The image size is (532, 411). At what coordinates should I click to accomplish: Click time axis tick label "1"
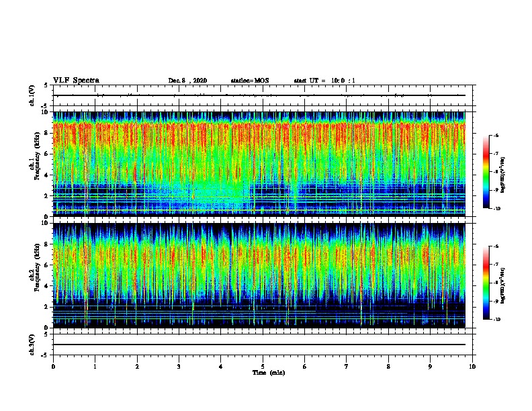[x=95, y=367]
